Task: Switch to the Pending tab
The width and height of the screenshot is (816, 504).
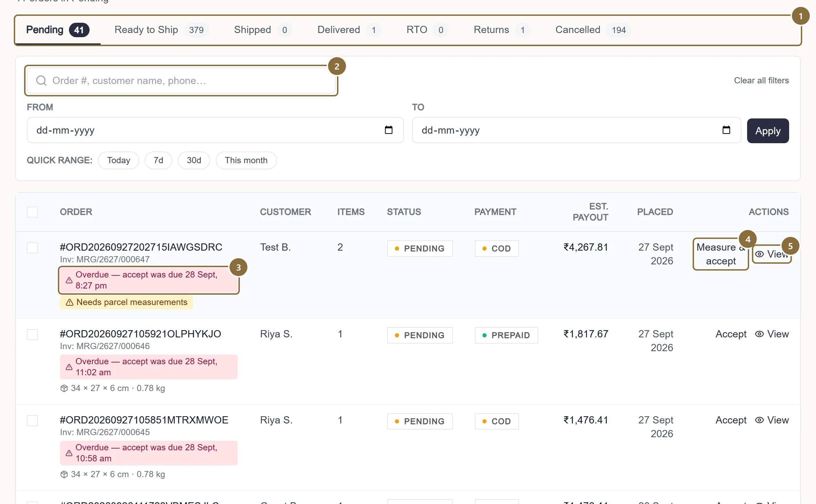Action: coord(58,30)
